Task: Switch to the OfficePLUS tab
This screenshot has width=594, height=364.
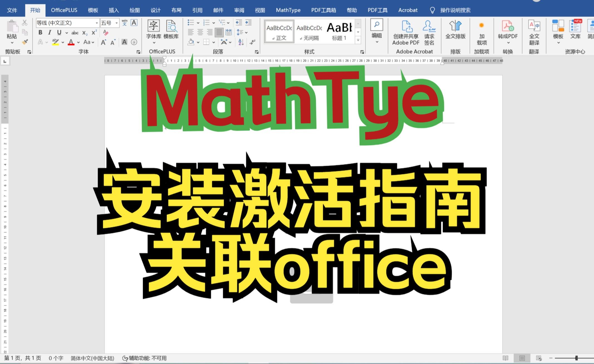Action: coord(64,10)
